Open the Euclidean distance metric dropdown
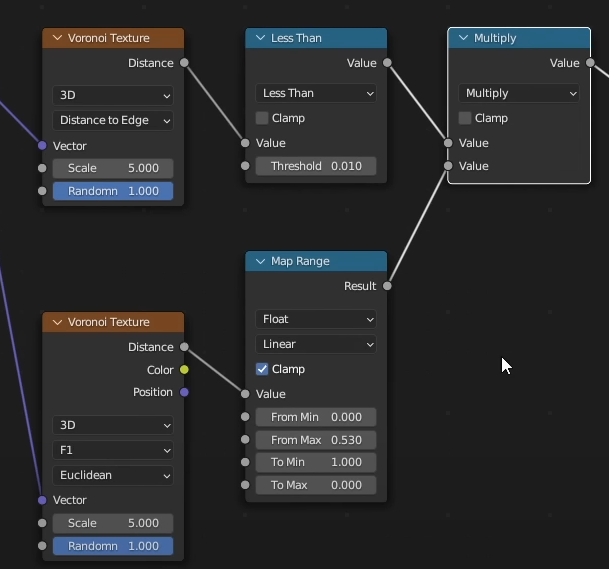609x569 pixels. coord(113,475)
